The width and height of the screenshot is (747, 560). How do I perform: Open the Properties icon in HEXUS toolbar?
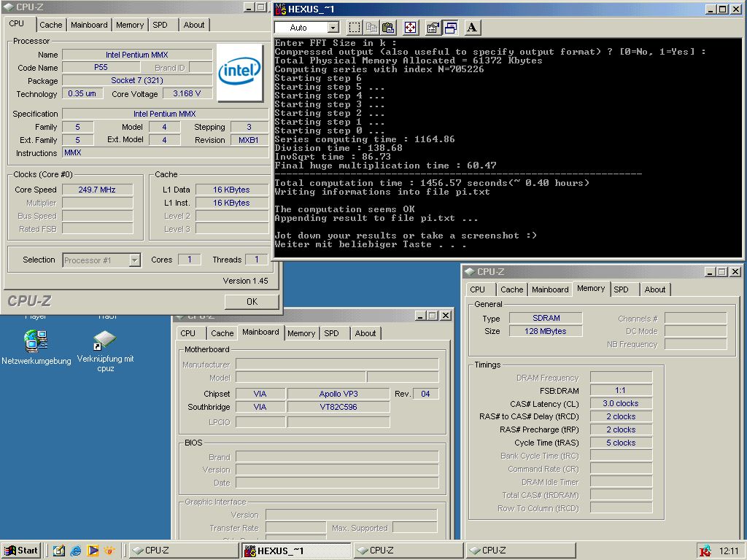pyautogui.click(x=433, y=28)
